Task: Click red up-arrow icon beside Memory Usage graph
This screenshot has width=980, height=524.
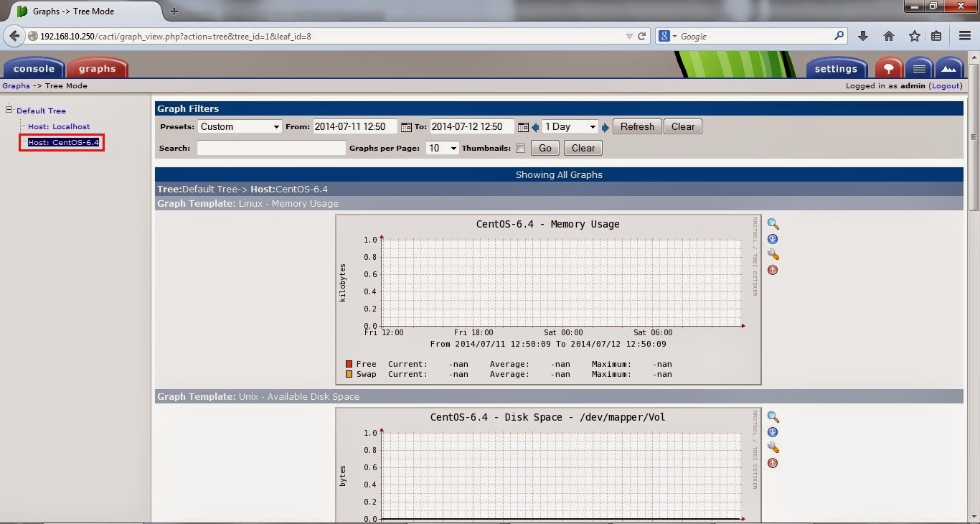Action: click(773, 270)
